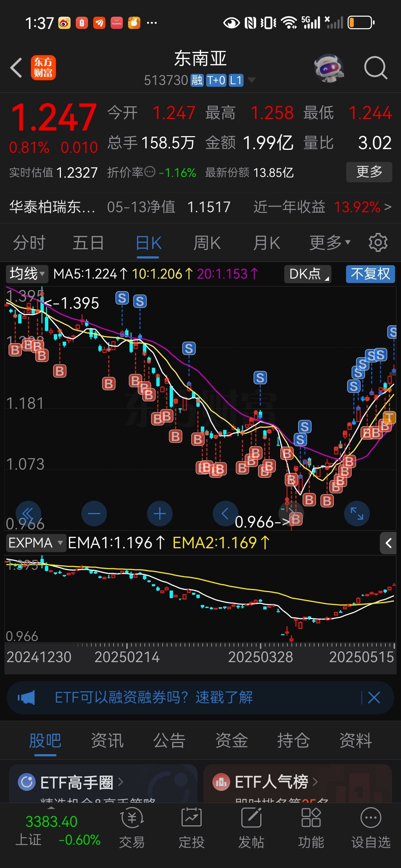
Task: Open the 均线 indicator dropdown
Action: point(27,274)
